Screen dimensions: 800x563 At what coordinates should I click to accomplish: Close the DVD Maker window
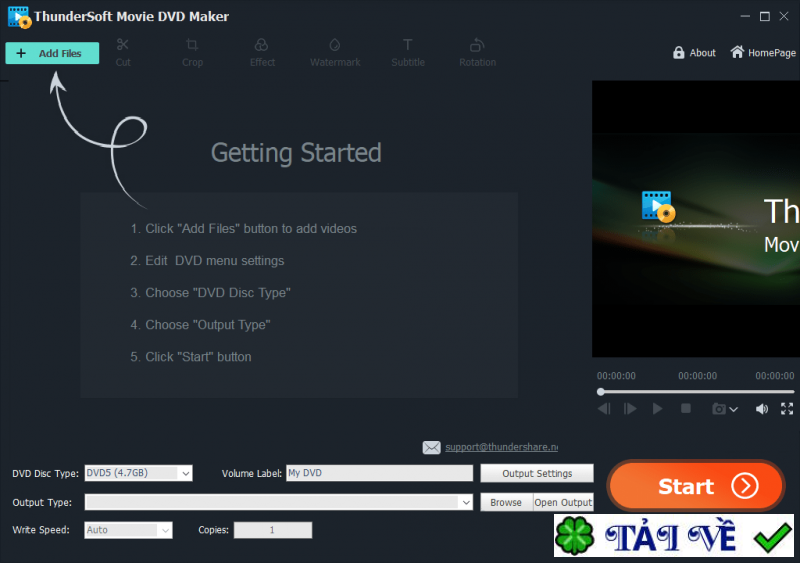(x=784, y=16)
